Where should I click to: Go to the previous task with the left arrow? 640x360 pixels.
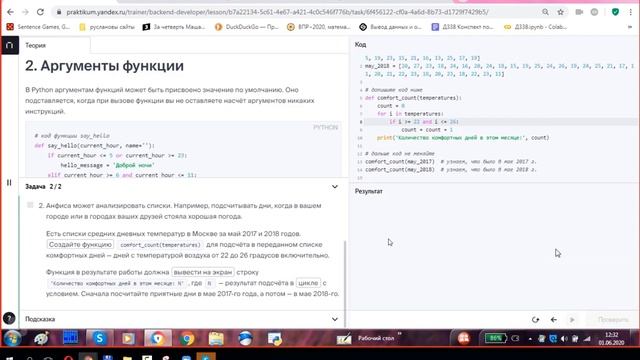553,320
